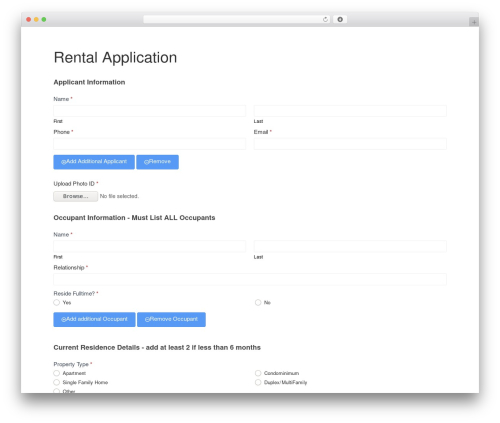Click the Applicant First name field

149,111
